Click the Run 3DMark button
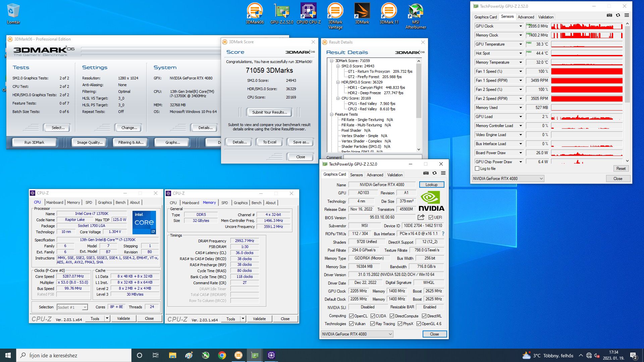This screenshot has height=362, width=644. click(34, 142)
